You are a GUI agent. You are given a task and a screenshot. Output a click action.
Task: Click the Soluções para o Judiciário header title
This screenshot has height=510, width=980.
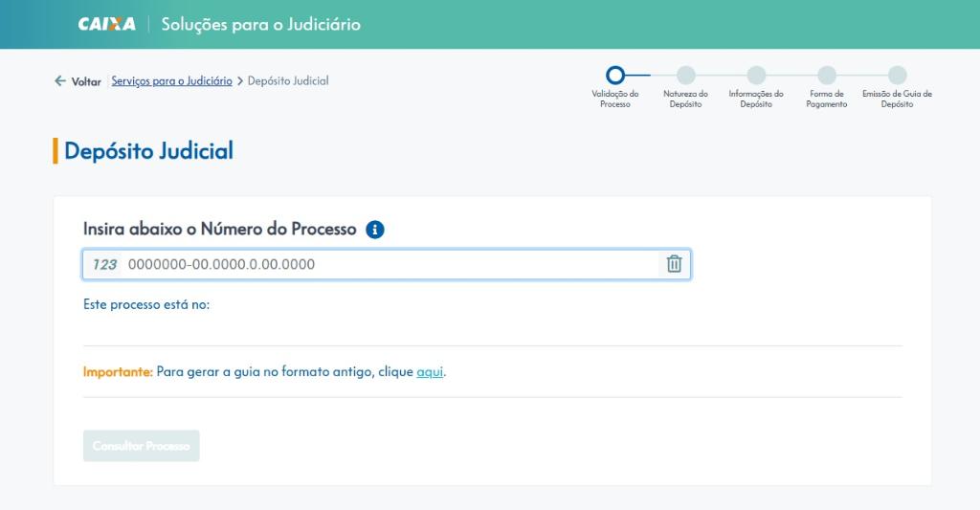[260, 24]
